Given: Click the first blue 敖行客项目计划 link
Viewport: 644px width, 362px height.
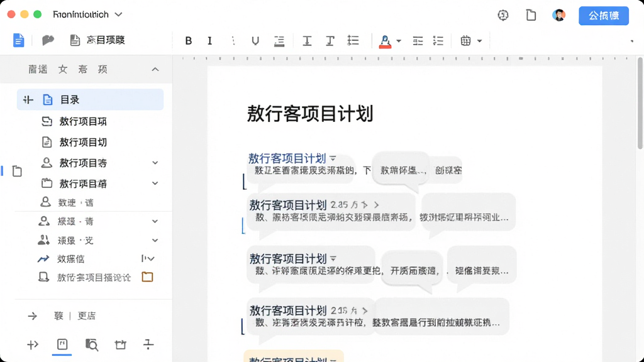Looking at the screenshot, I should point(287,158).
